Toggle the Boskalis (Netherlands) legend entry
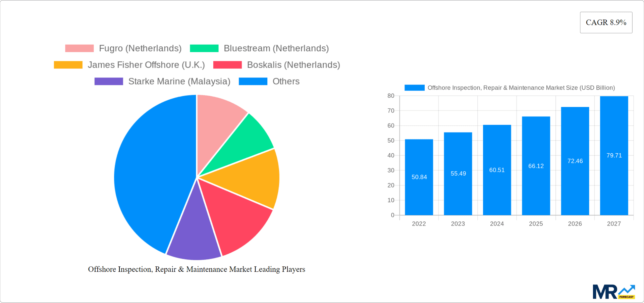This screenshot has width=644, height=303. [x=293, y=64]
